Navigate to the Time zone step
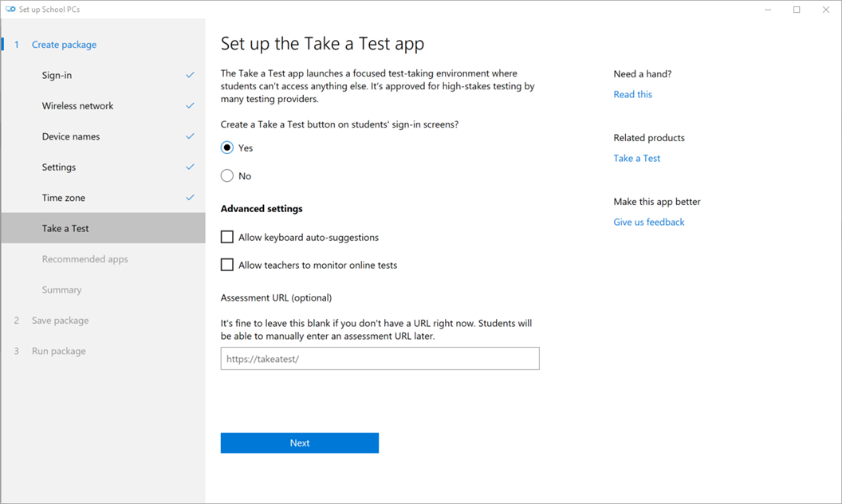The width and height of the screenshot is (842, 504). pos(63,198)
